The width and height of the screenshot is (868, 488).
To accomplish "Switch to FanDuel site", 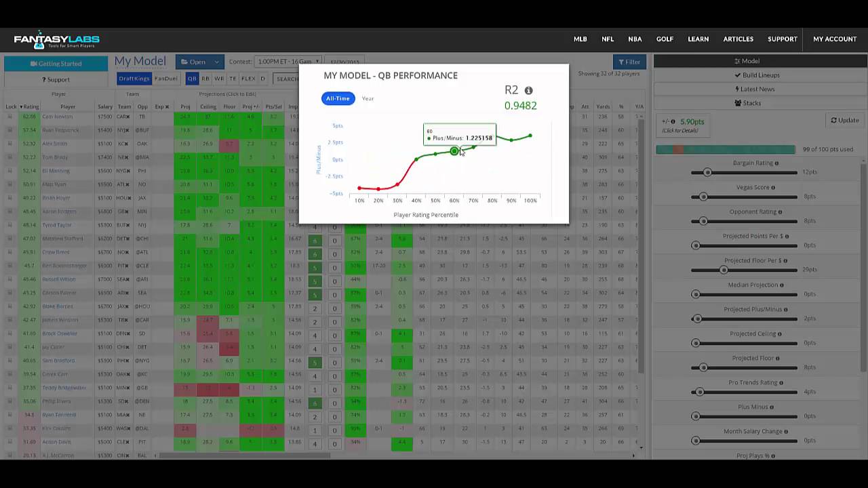I will (x=165, y=79).
